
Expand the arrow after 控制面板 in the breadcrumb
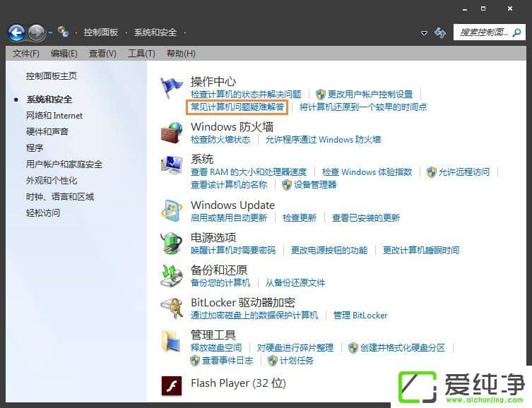126,32
